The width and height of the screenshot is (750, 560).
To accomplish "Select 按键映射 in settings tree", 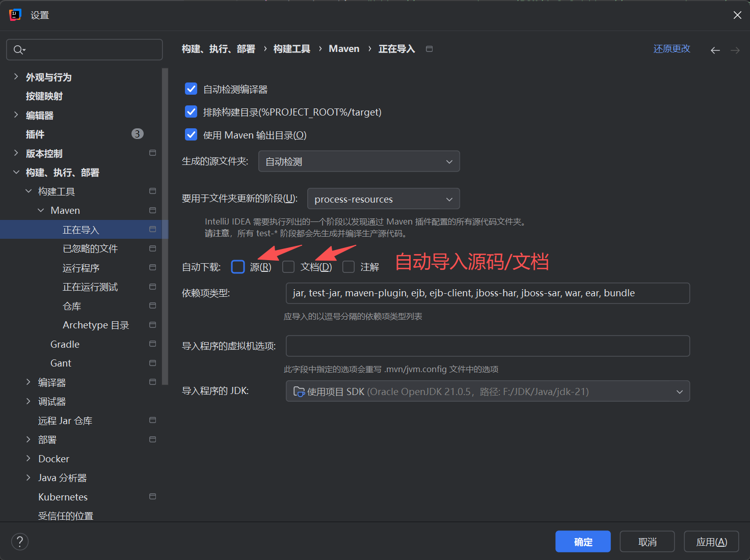I will [44, 96].
